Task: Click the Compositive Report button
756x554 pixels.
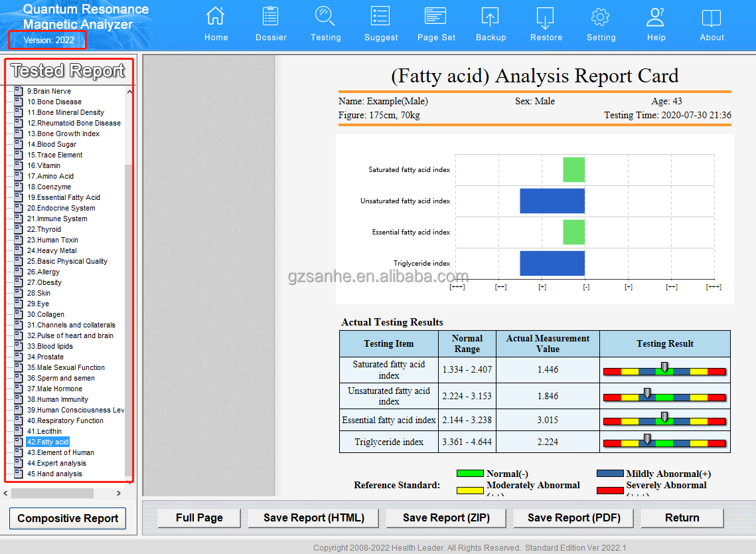Action: tap(68, 518)
